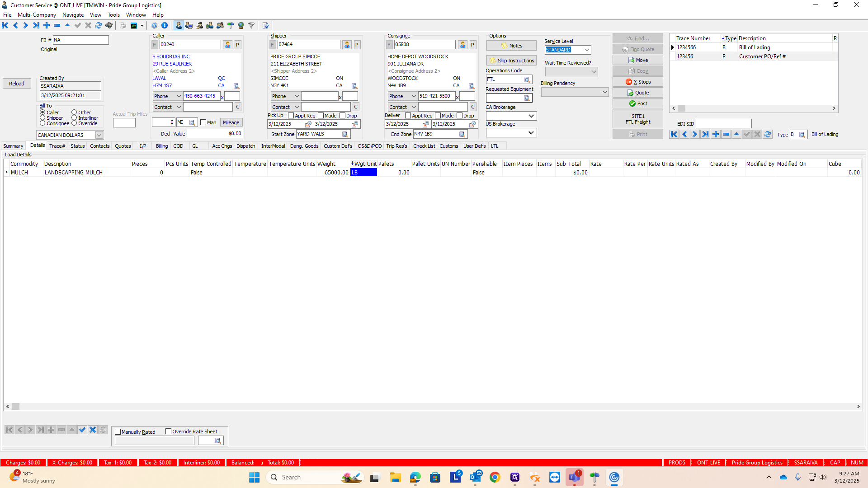Open the Navigate menu

73,15
